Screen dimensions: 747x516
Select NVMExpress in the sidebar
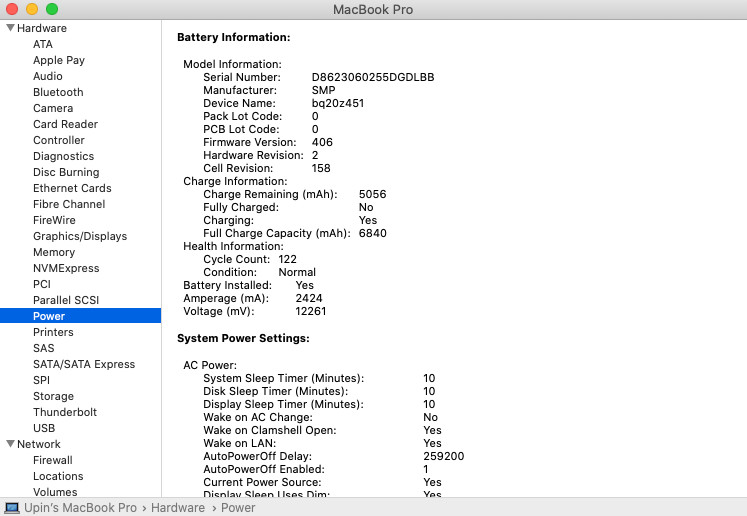coord(66,268)
